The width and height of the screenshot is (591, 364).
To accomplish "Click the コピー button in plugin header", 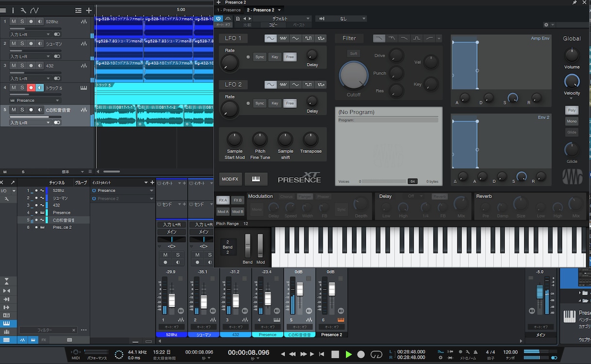I will tap(273, 25).
